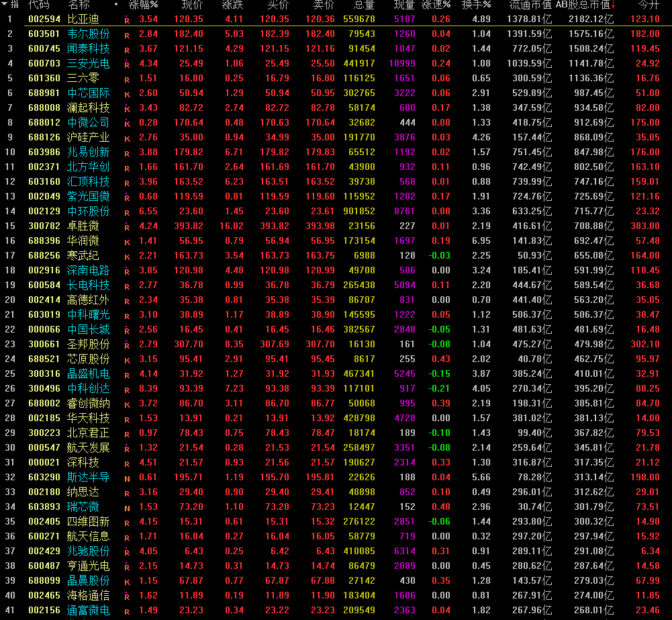Image resolution: width=672 pixels, height=620 pixels.
Task: Click the R marker beside 卓胜微
Action: [127, 227]
